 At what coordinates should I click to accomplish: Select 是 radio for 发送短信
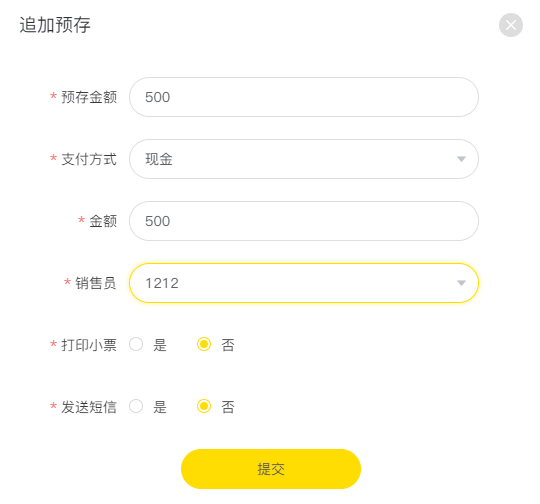pos(136,406)
